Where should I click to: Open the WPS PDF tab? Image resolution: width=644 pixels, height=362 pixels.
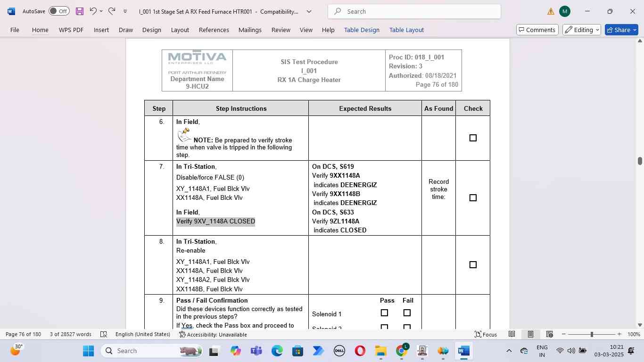click(71, 30)
